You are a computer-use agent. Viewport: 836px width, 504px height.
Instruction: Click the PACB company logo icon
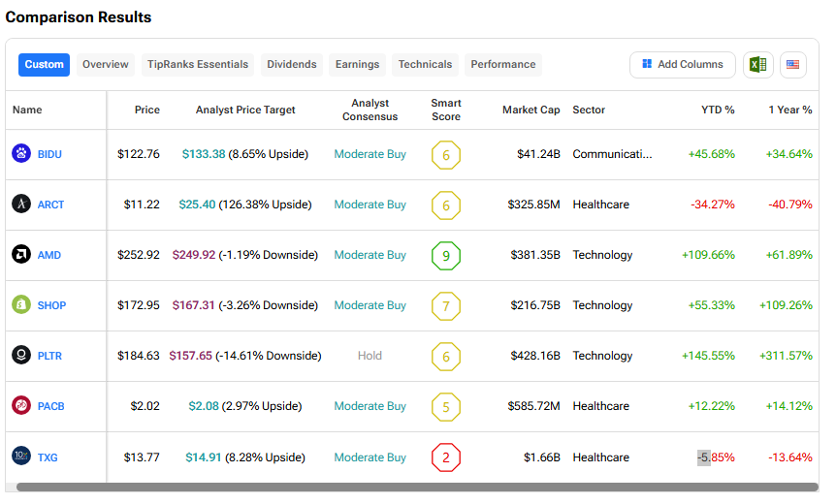(x=21, y=406)
